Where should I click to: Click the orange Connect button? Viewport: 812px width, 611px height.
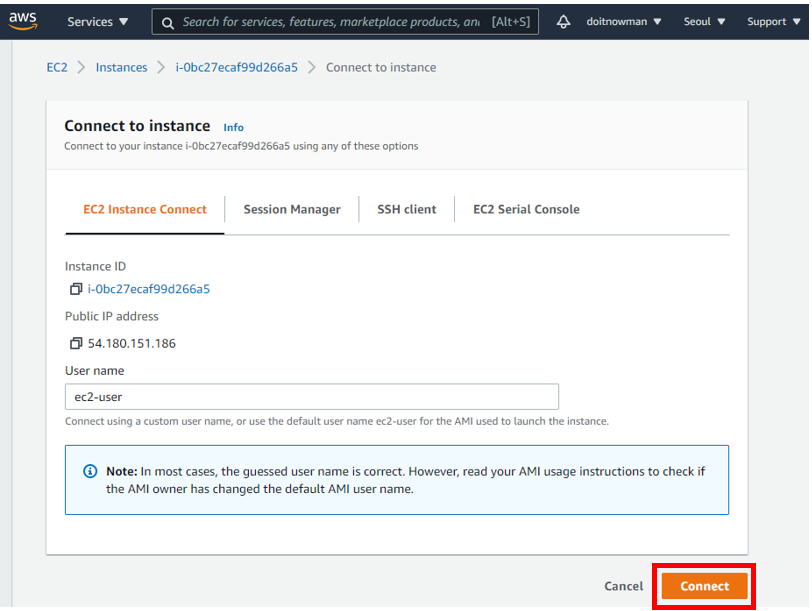tap(704, 586)
